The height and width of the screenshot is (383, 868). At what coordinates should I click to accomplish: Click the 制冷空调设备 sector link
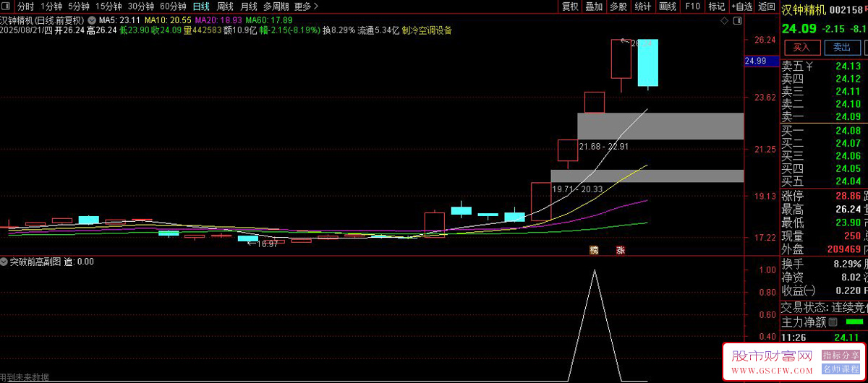pos(427,30)
